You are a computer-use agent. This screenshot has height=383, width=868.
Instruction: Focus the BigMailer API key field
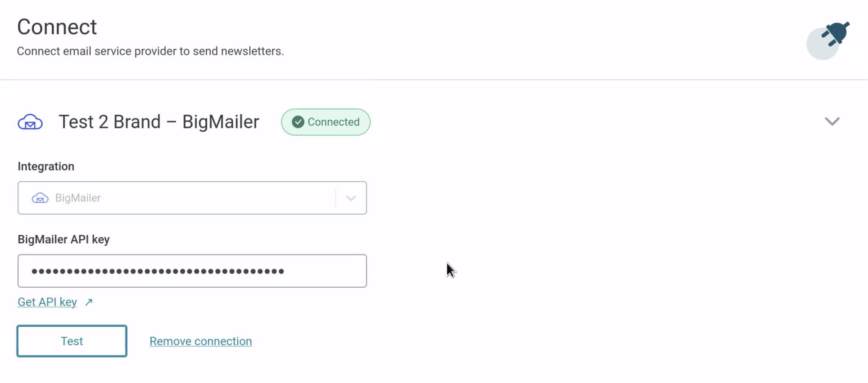[x=192, y=271]
